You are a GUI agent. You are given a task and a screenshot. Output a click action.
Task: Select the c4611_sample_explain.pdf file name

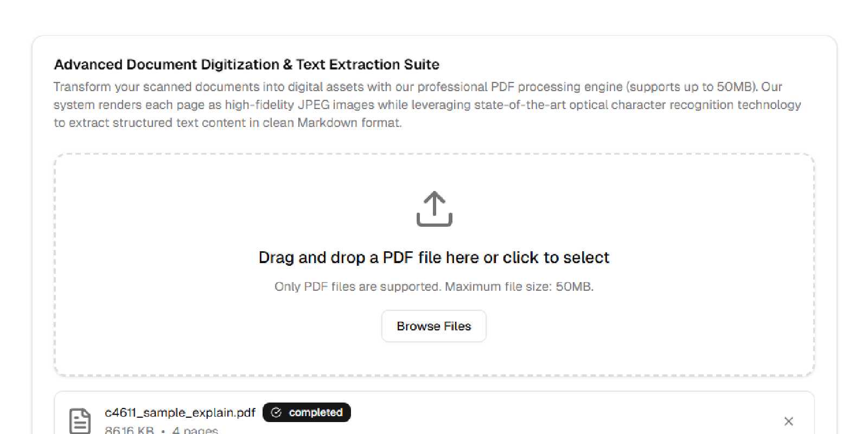pyautogui.click(x=180, y=413)
